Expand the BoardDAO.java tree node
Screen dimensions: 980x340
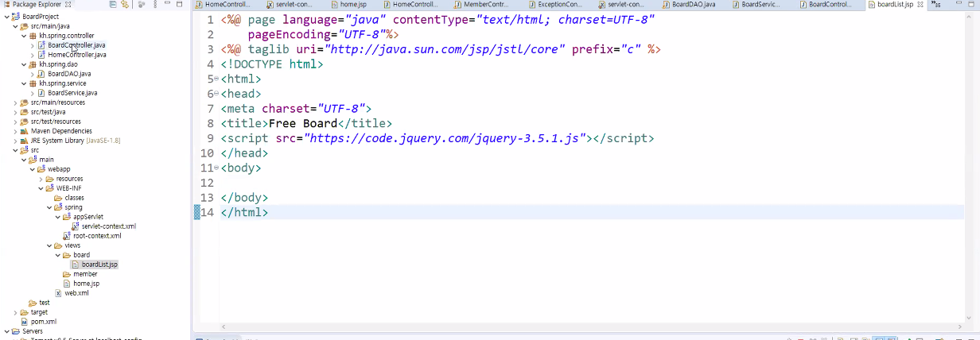(33, 74)
